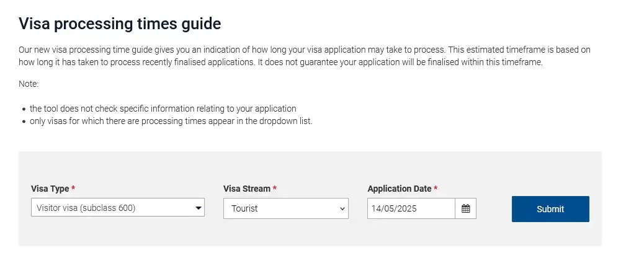The image size is (644, 268).
Task: Open the calendar date picker icon
Action: [465, 208]
